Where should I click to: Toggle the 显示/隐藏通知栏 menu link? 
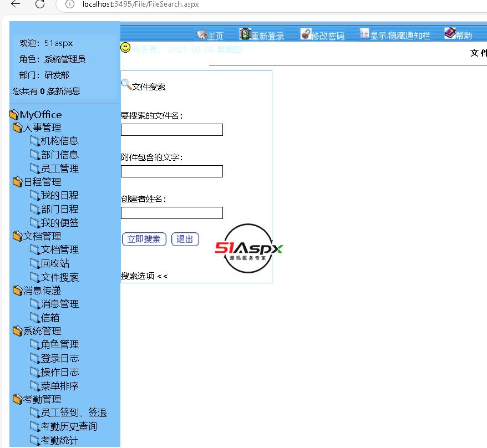pyautogui.click(x=400, y=35)
